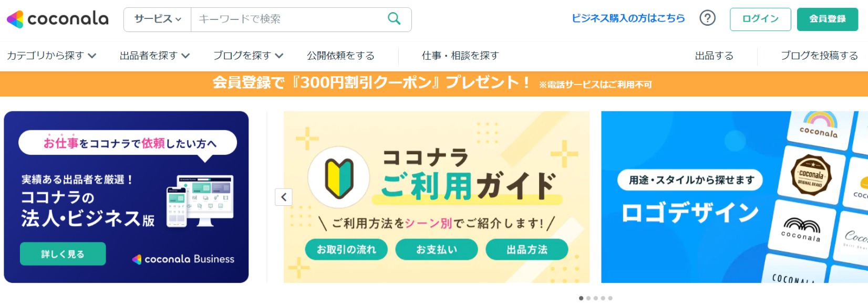This screenshot has height=307, width=868.
Task: Go to the third carousel pagination dot
Action: pos(596,298)
